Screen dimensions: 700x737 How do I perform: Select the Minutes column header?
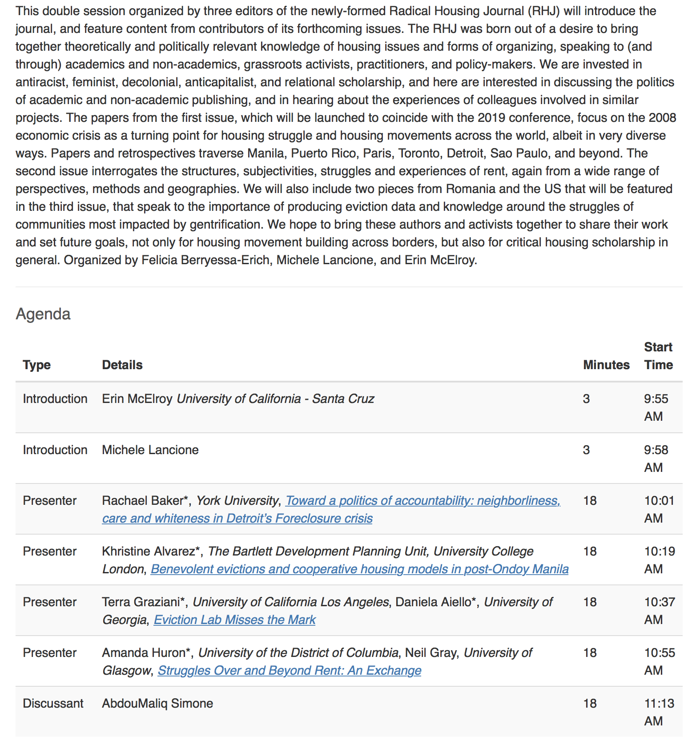pyautogui.click(x=606, y=365)
